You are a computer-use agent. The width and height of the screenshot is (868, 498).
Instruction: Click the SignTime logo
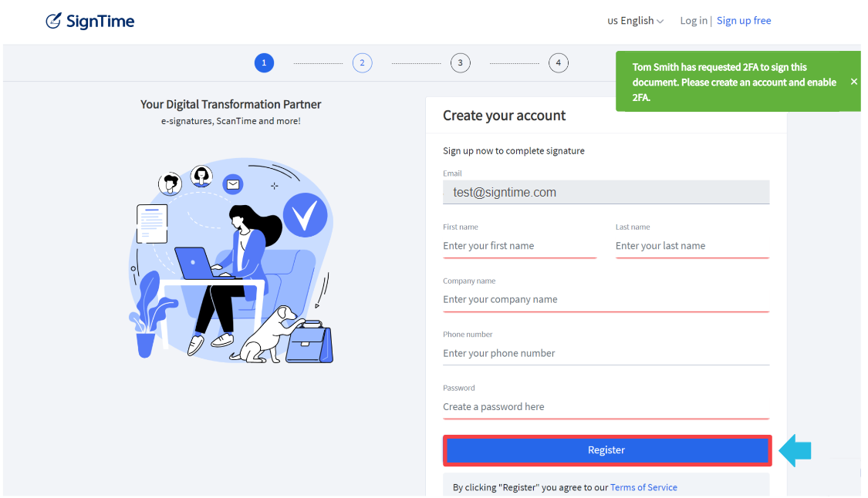[90, 20]
